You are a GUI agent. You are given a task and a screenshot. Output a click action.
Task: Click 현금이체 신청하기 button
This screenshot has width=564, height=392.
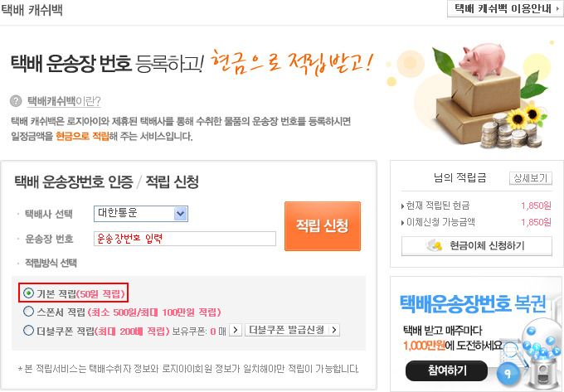(477, 246)
